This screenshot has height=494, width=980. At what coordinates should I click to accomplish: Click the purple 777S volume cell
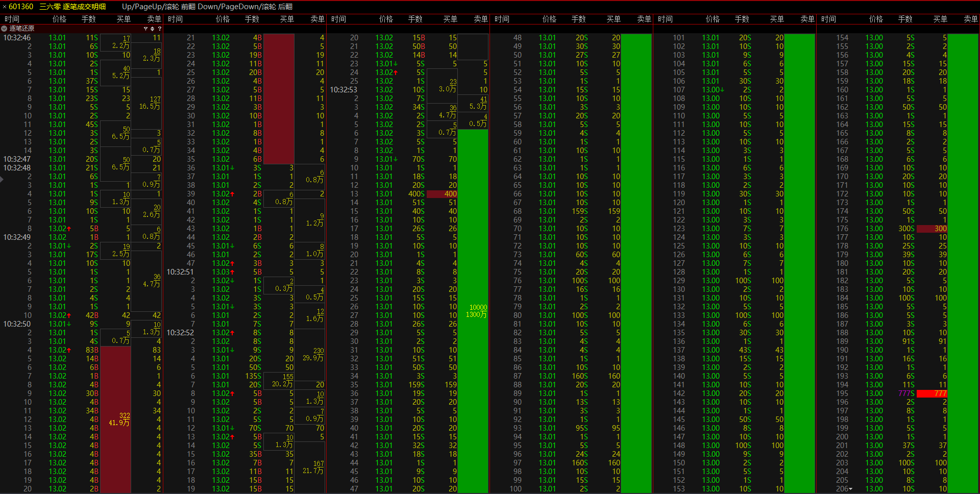906,393
